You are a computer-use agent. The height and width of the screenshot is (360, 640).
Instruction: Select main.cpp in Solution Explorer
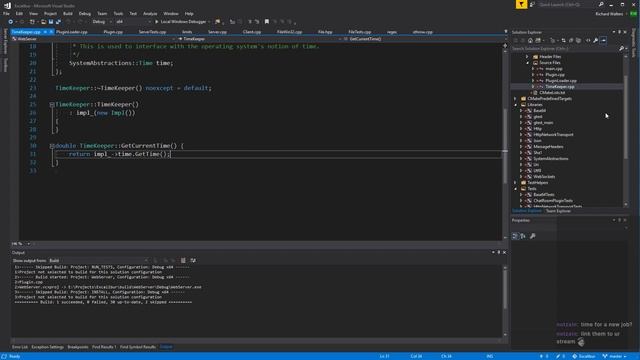coord(553,69)
